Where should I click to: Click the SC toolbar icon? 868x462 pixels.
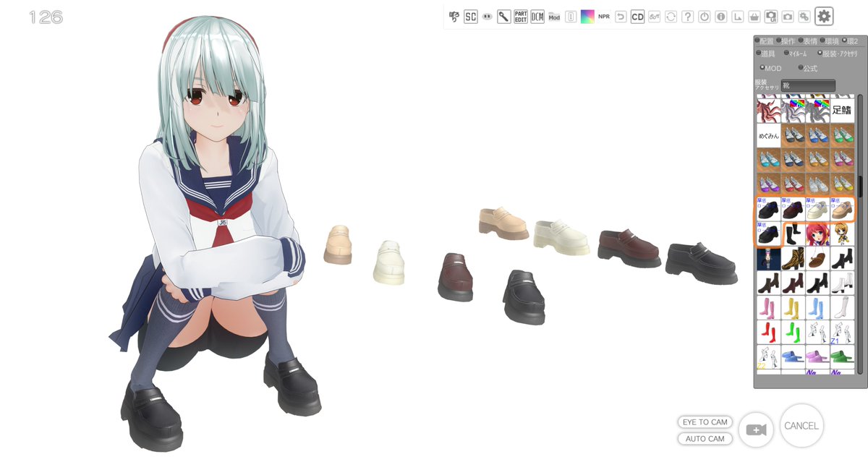pyautogui.click(x=471, y=17)
